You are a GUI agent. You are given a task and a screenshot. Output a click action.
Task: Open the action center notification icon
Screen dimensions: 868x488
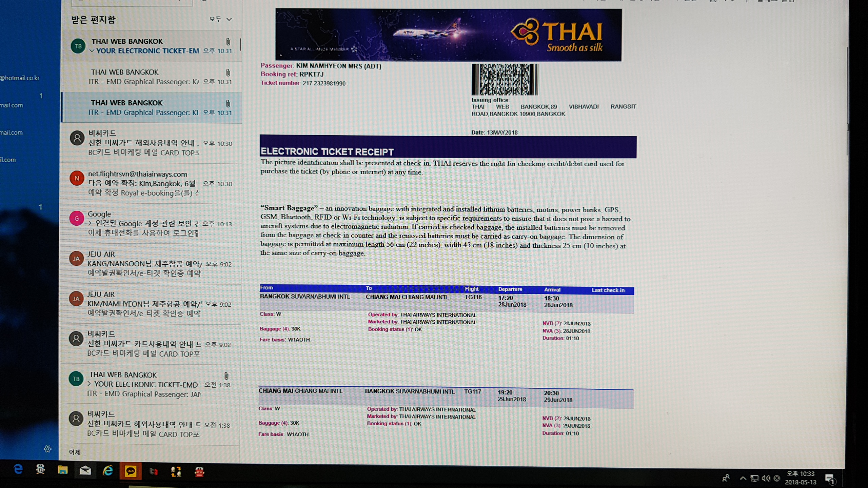pos(830,479)
